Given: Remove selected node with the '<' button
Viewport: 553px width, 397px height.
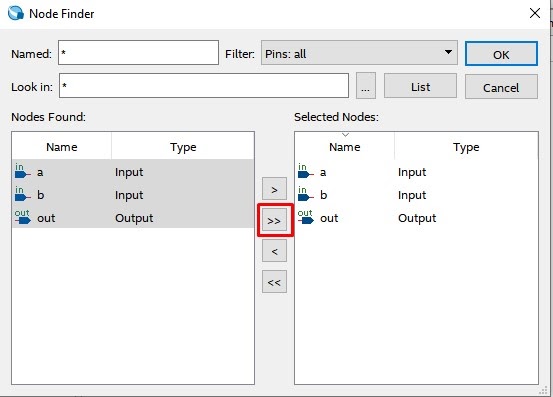Looking at the screenshot, I should [x=274, y=251].
